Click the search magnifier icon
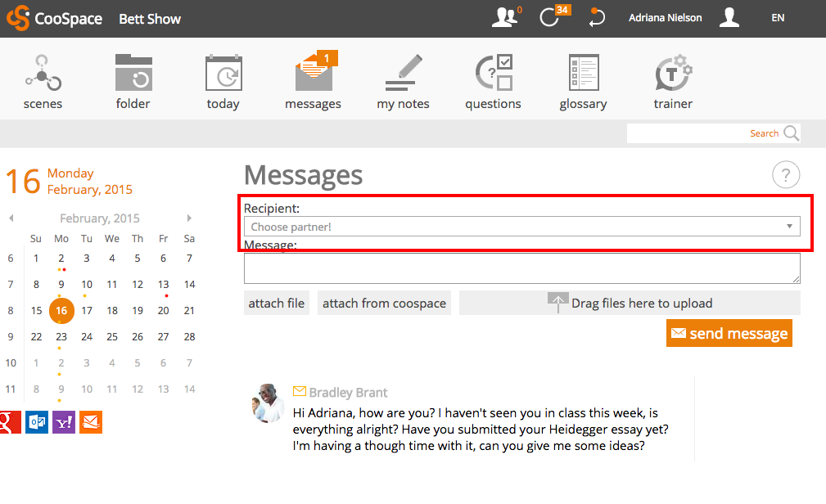Viewport: 826px width, 504px height. pos(791,133)
